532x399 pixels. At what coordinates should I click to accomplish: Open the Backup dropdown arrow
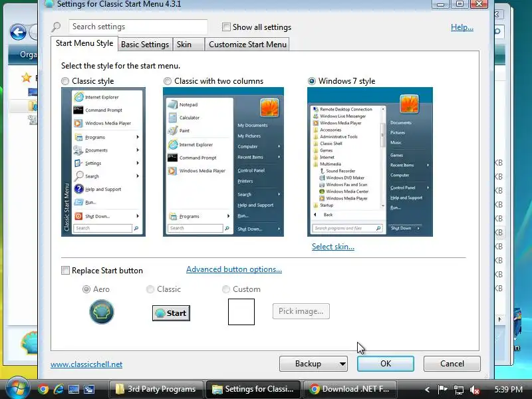coord(342,364)
